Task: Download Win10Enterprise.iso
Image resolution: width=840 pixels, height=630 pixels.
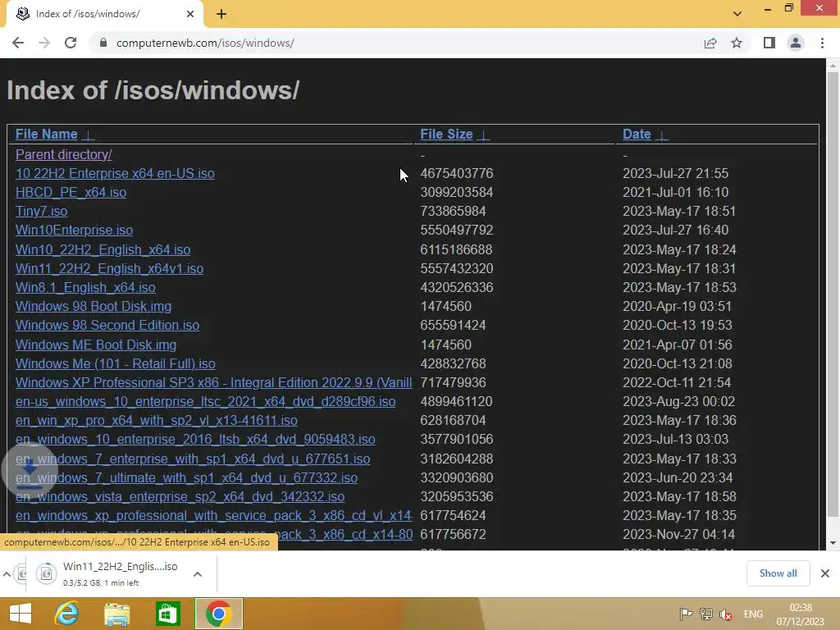Action: tap(74, 230)
